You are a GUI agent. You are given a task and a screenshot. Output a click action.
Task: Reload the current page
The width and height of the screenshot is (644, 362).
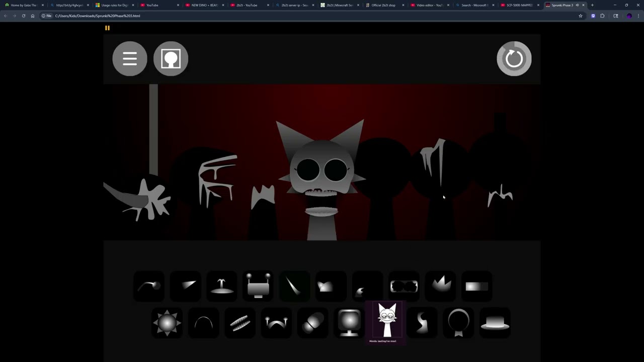pos(23,16)
